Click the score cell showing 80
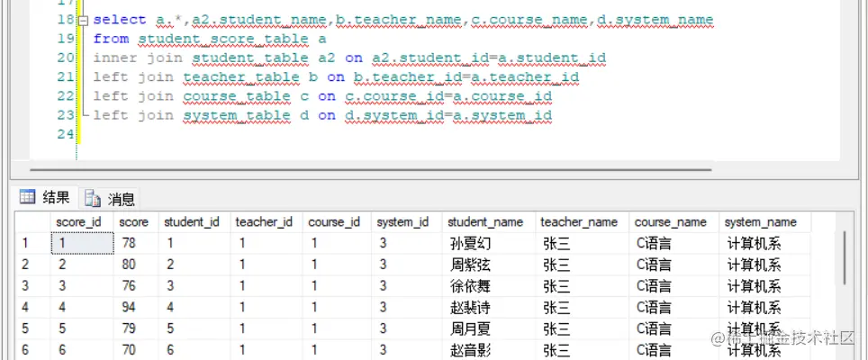The height and width of the screenshot is (360, 868). [136, 265]
